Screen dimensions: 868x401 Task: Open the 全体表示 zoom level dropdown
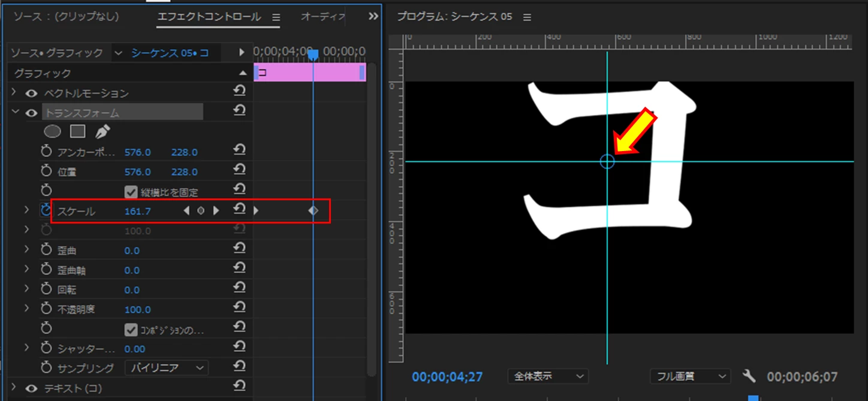(548, 376)
